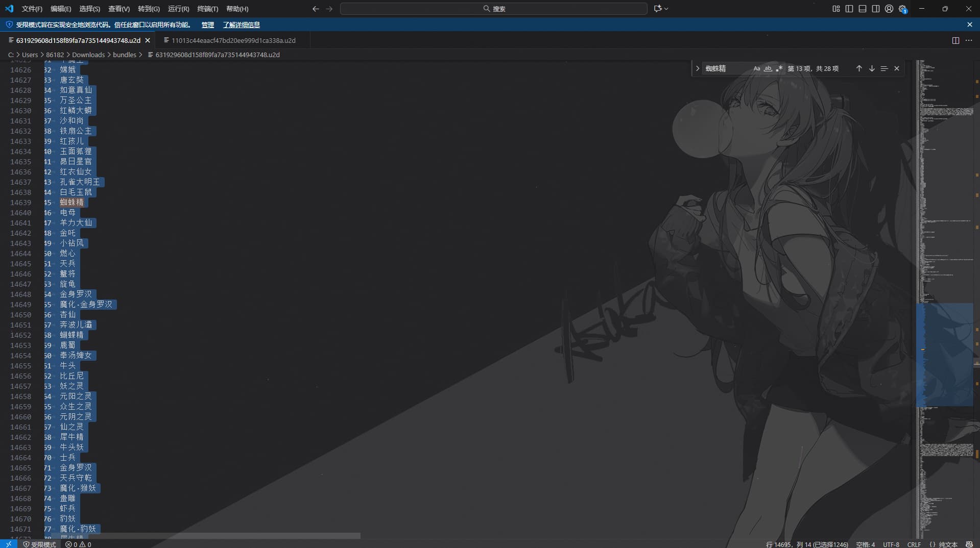Click the horizontal scrollbar at editor bottom
The height and width of the screenshot is (548, 980).
[x=204, y=536]
